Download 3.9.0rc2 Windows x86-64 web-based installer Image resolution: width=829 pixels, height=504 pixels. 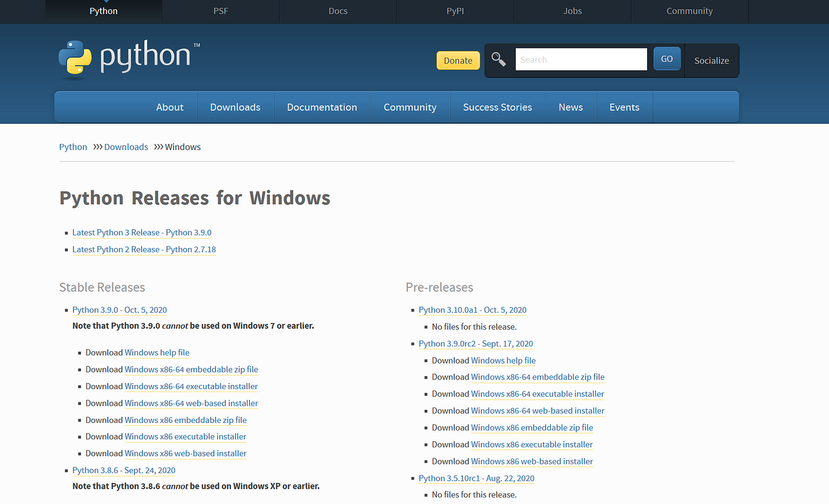point(538,410)
